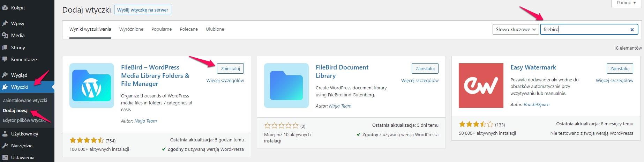Open Ninja Team author link under FileBird Media Library
The width and height of the screenshot is (644, 162).
point(145,121)
